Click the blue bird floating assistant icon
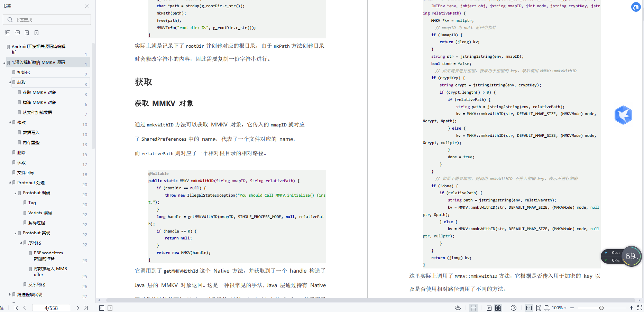This screenshot has height=312, width=644. pyautogui.click(x=623, y=115)
